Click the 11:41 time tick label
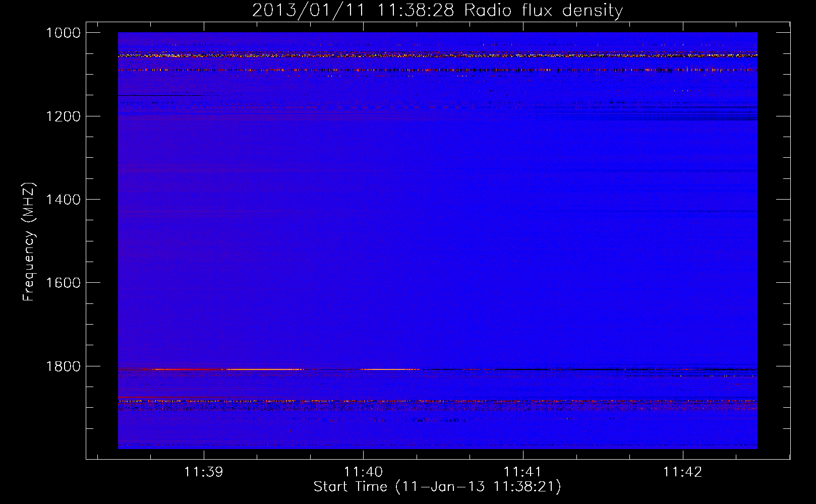This screenshot has width=816, height=504. pos(523,472)
